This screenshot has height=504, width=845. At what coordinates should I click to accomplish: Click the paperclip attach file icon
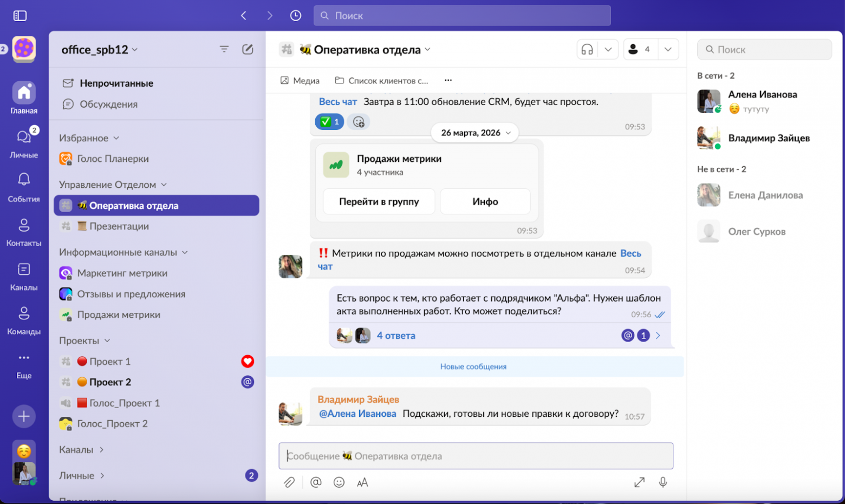289,482
